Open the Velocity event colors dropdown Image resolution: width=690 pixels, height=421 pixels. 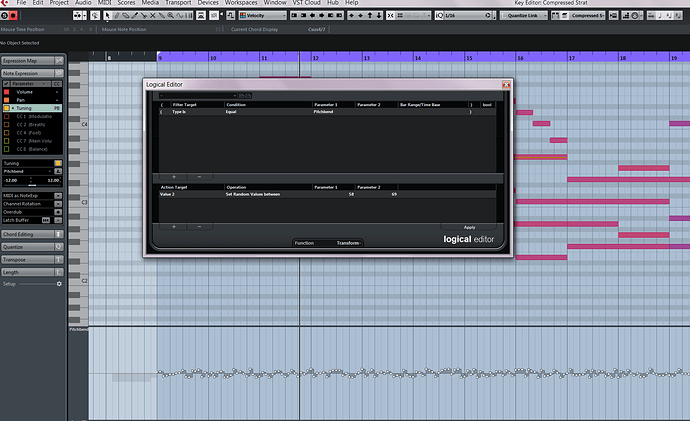263,15
